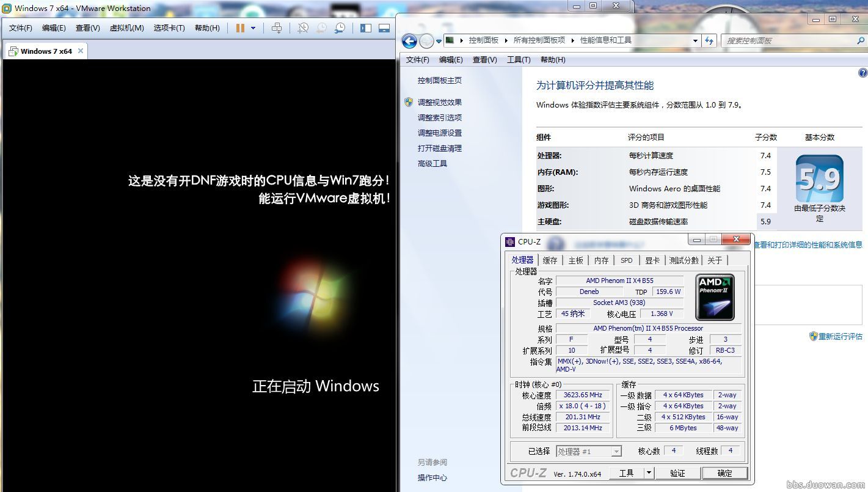Open the 处理器 #1 selection combo box
The height and width of the screenshot is (492, 868).
tap(589, 452)
